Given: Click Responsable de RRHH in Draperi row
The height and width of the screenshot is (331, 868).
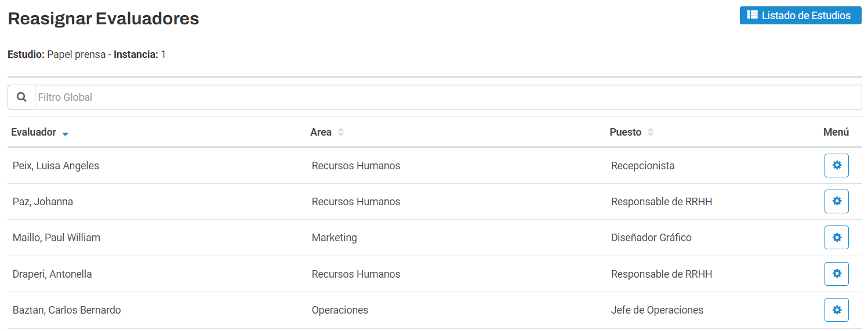Looking at the screenshot, I should 662,274.
